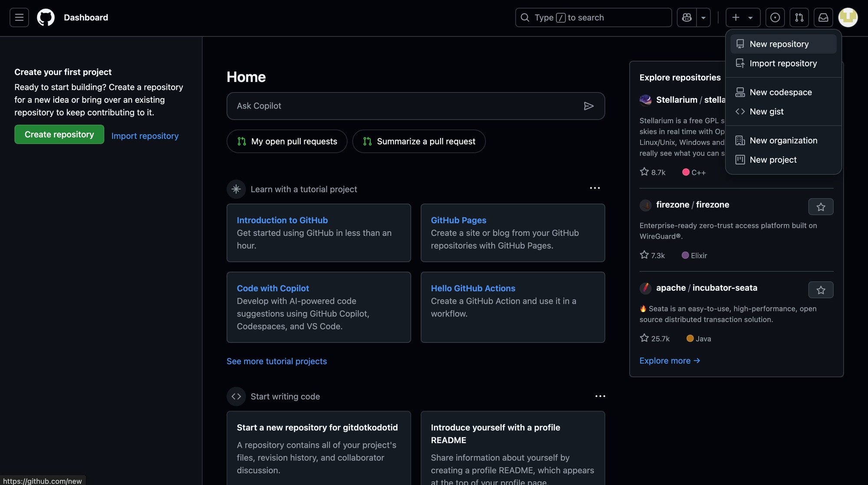This screenshot has height=485, width=868.
Task: Focus the Type to search field
Action: [x=593, y=17]
